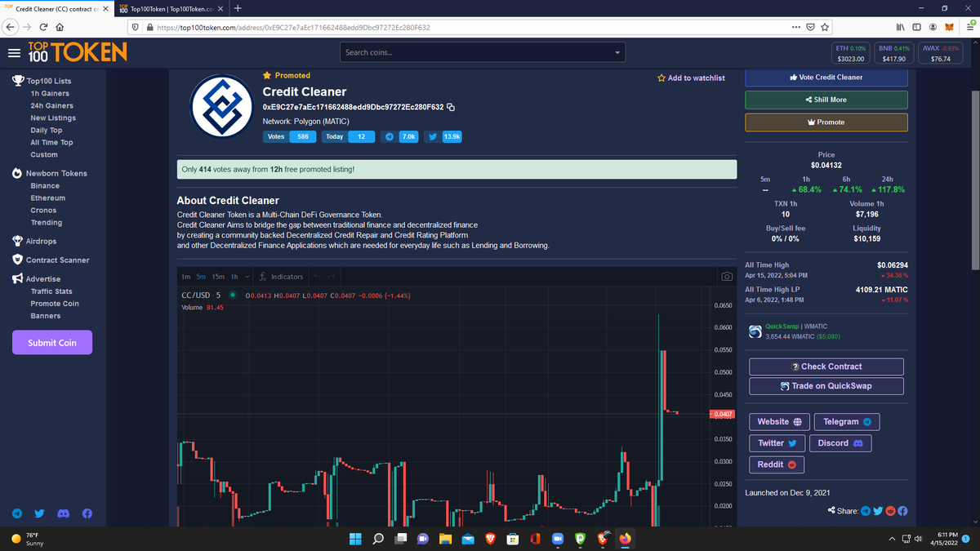980x551 pixels.
Task: Open the hamburger sidebar menu icon
Action: [14, 53]
